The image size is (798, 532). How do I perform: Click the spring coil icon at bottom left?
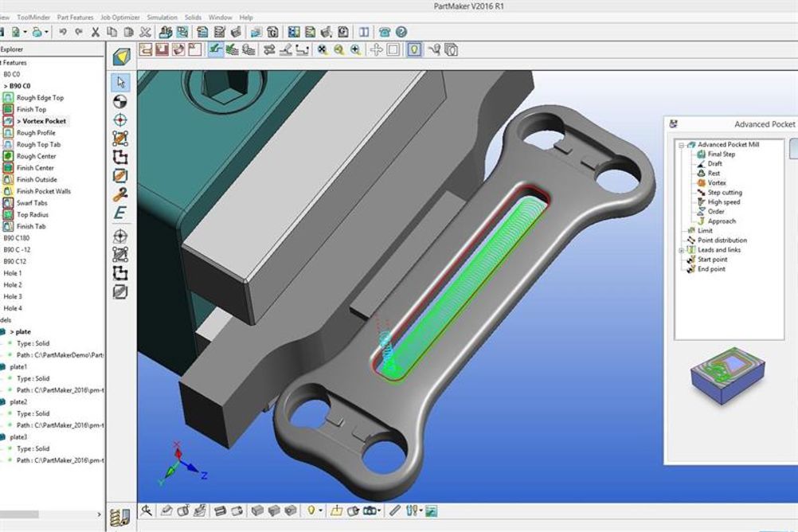click(120, 517)
